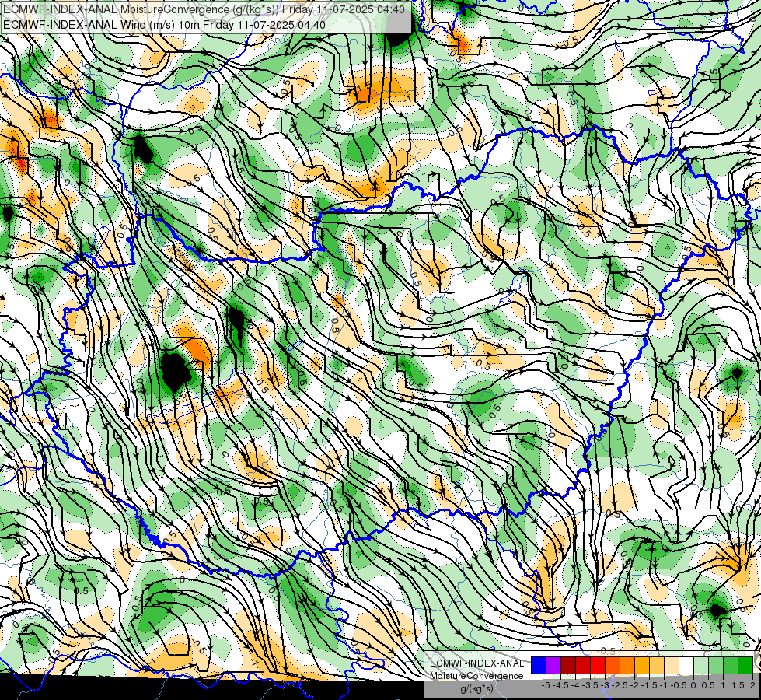
Task: Click the lightest green legend swatch
Action: pos(701,666)
